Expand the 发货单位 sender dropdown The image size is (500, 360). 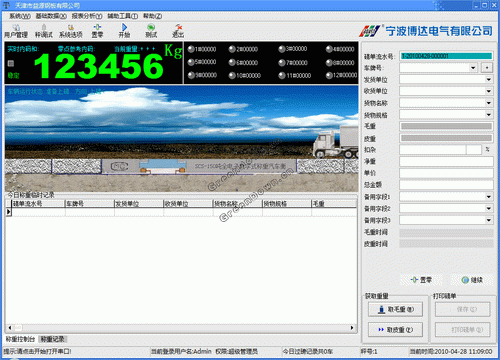pyautogui.click(x=489, y=79)
